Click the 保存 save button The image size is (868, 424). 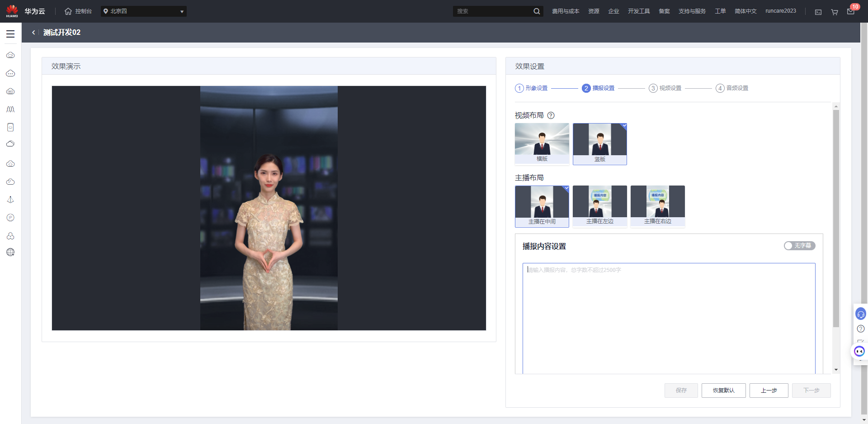[x=681, y=391]
